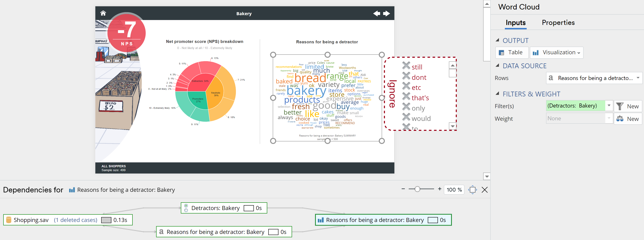Viewport: 644px width, 240px height.
Task: Open the Rows data source dropdown
Action: click(594, 78)
